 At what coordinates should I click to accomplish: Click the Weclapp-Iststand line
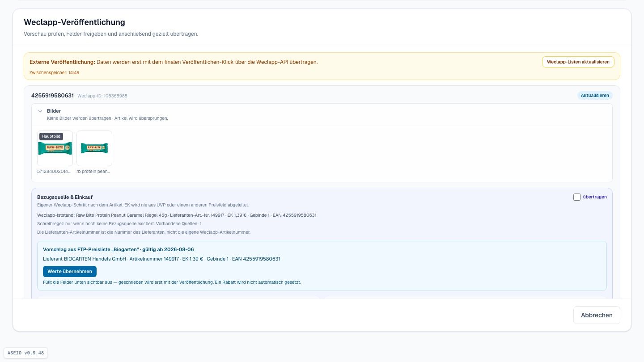177,215
